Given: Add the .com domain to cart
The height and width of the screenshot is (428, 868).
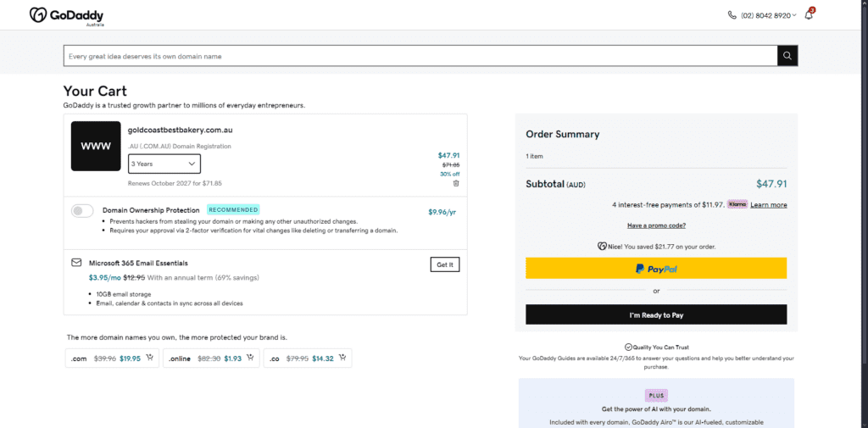Looking at the screenshot, I should (150, 358).
